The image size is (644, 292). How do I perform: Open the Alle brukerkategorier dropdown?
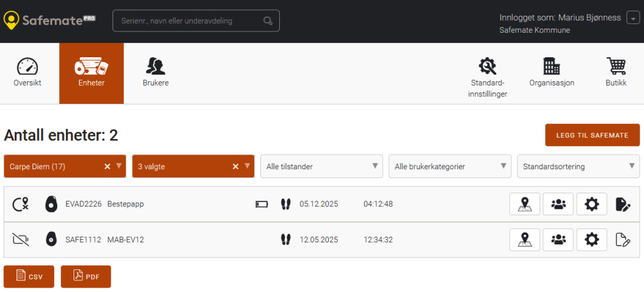pos(450,166)
